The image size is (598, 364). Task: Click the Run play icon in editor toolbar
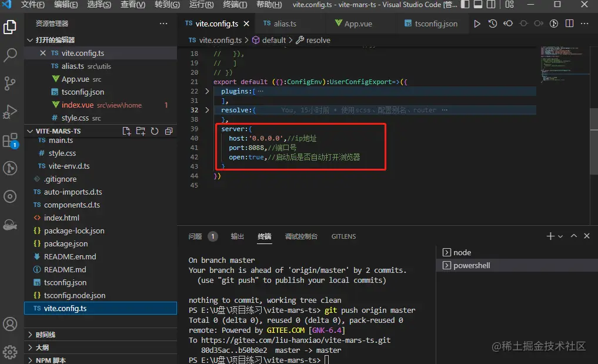[477, 24]
